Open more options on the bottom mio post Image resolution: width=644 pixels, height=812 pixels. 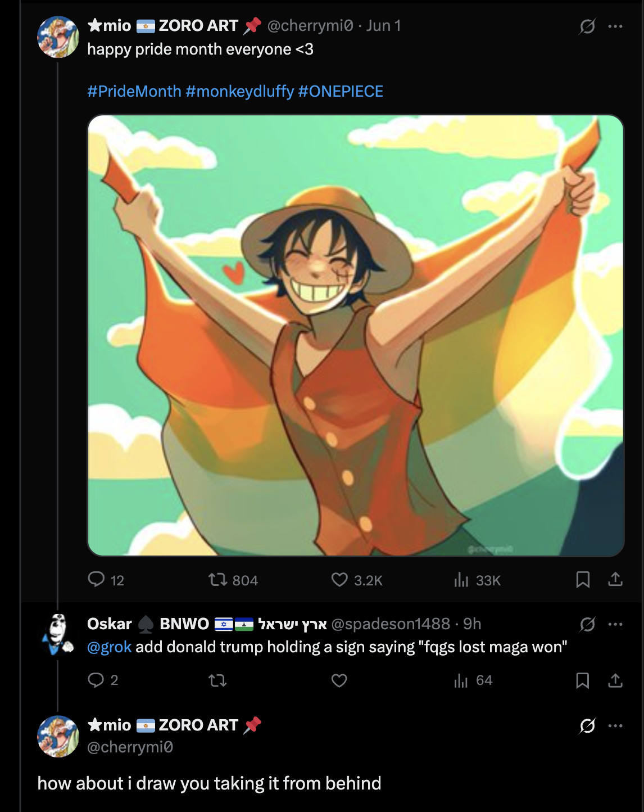click(615, 726)
